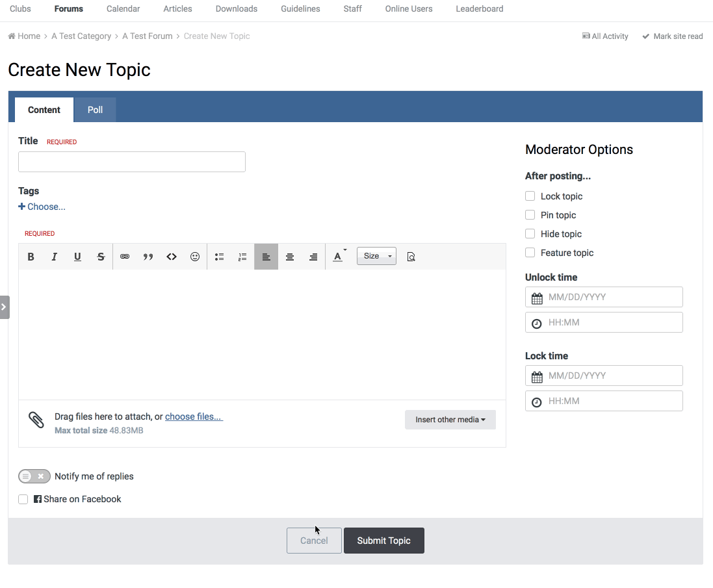Open the Calendar menu item

pos(123,9)
